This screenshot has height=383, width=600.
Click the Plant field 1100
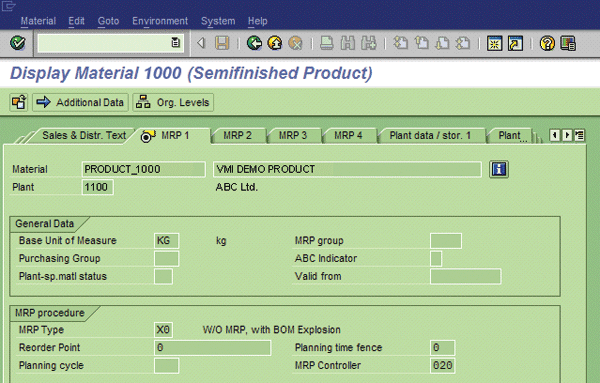(x=97, y=187)
